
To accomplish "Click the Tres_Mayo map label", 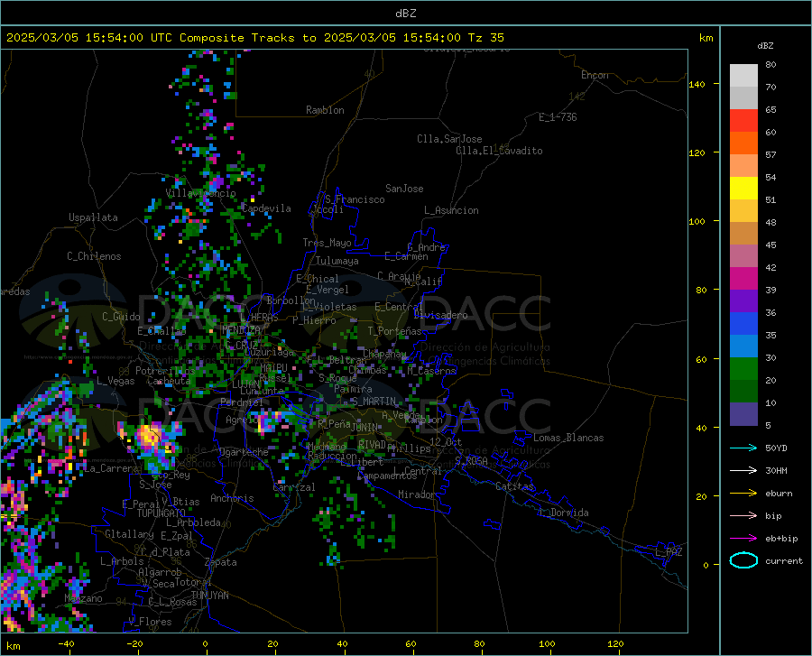I will point(327,243).
